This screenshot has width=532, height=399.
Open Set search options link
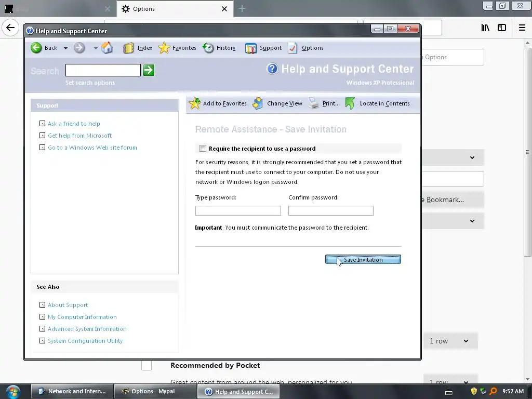point(90,83)
